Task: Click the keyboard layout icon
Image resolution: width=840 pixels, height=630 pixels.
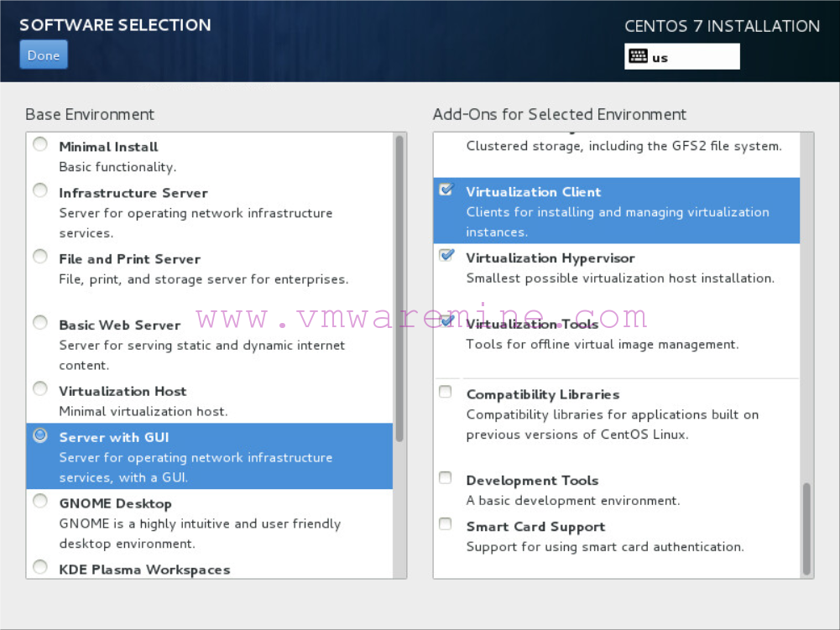Action: click(x=638, y=56)
